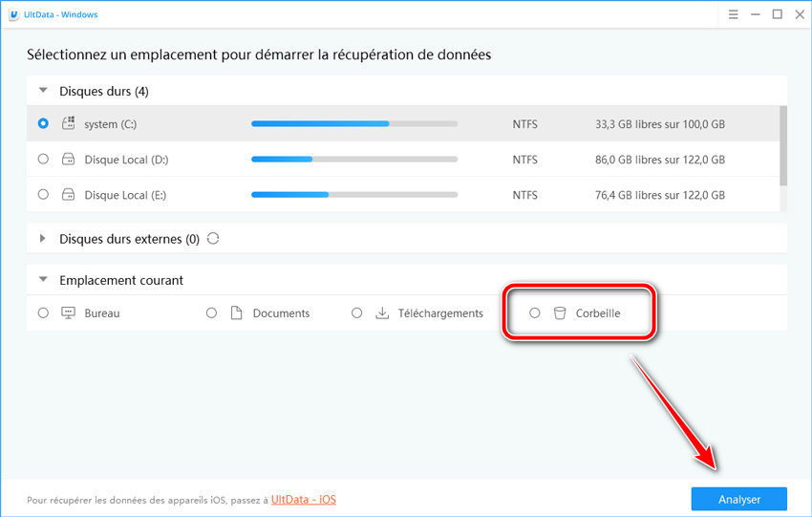This screenshot has height=517, width=812.
Task: Choose the Téléchargements radio button
Action: coord(357,312)
